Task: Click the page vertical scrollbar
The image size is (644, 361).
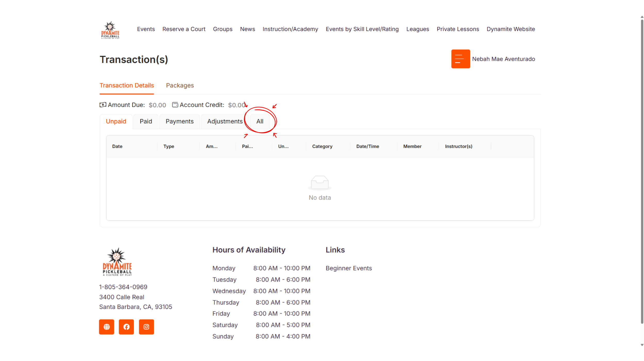Action: [642, 170]
